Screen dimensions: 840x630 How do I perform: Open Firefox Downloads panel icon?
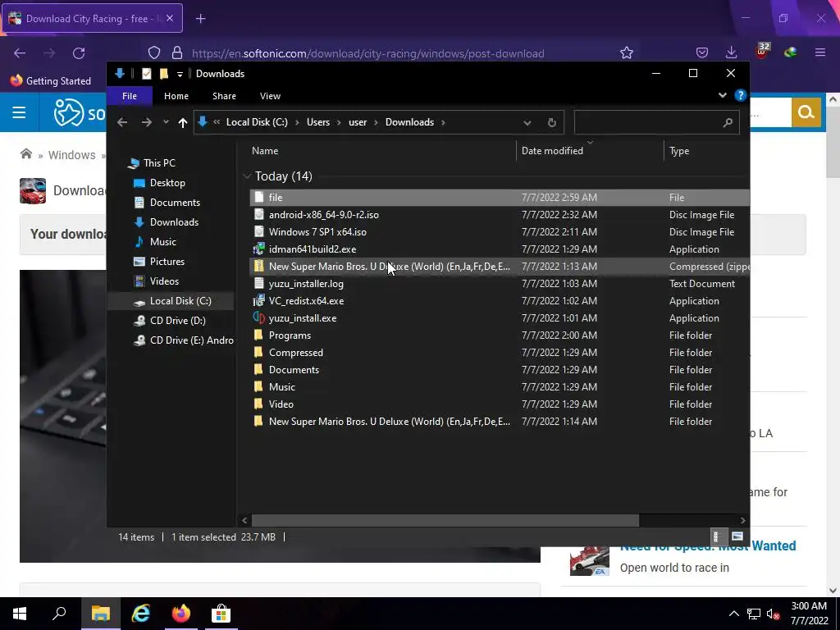pos(731,52)
